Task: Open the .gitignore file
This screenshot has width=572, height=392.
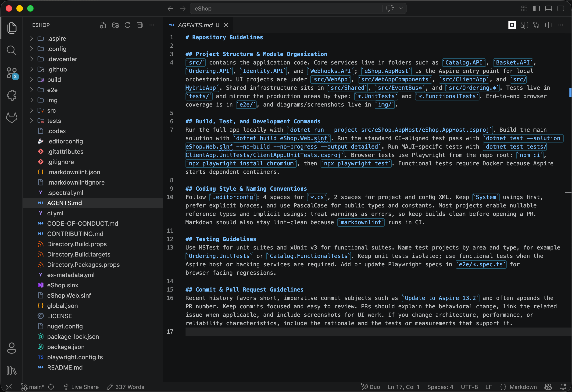Action: (x=93, y=162)
